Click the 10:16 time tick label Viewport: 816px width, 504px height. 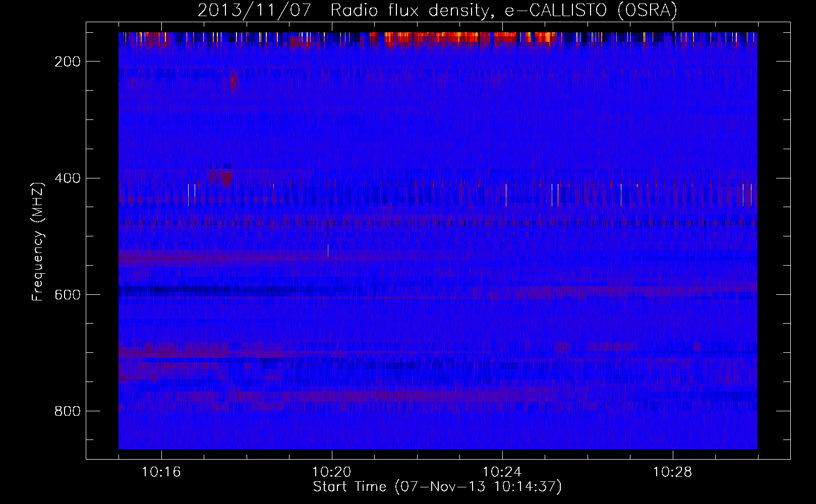click(161, 472)
